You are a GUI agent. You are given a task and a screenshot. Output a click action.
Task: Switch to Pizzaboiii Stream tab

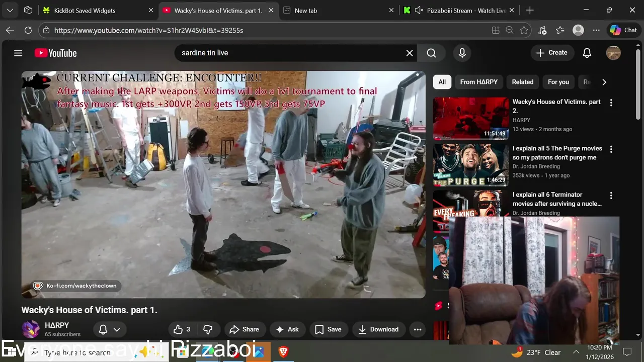(458, 10)
